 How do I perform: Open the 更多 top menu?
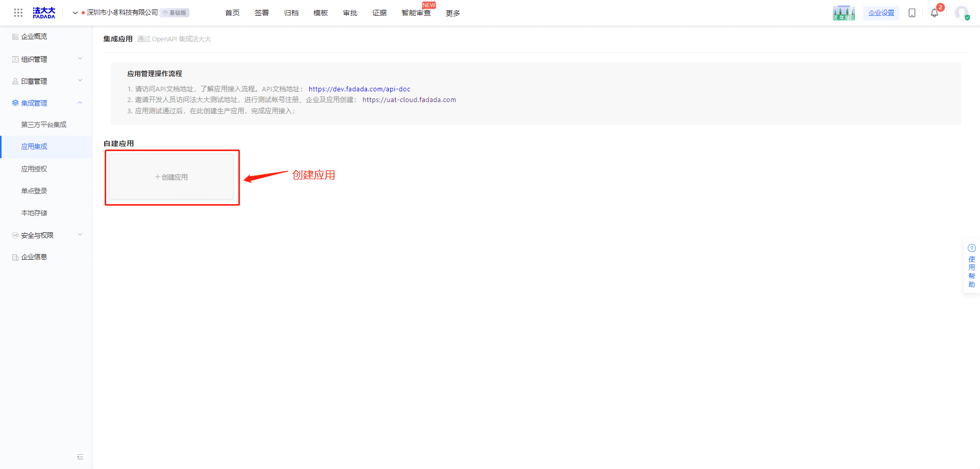[453, 13]
